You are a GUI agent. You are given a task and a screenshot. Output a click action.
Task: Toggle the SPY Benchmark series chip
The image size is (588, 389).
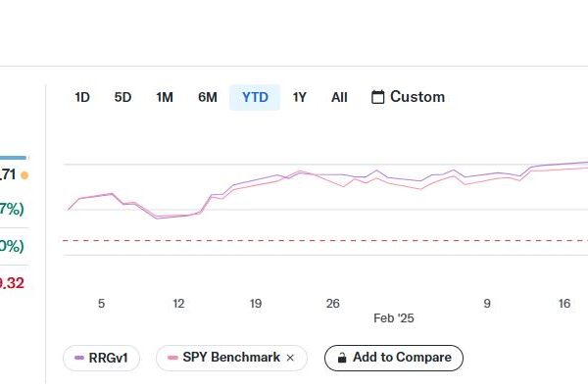pos(231,358)
